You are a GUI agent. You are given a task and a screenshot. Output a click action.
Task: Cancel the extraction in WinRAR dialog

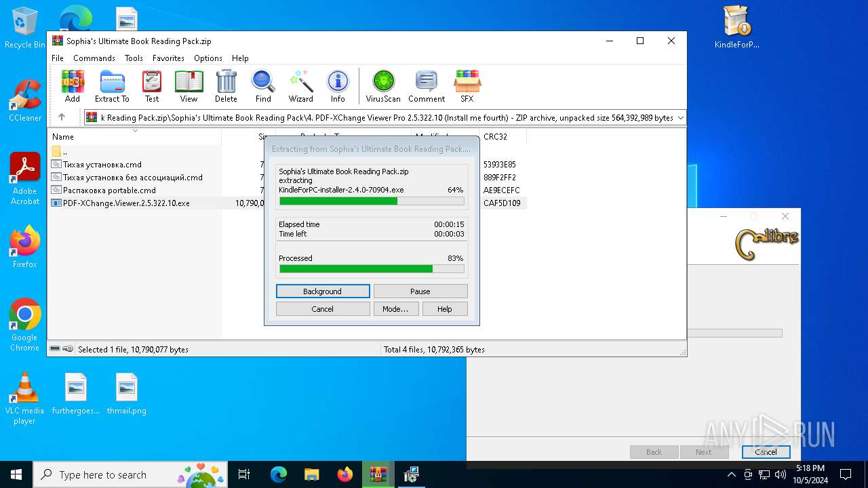point(323,309)
